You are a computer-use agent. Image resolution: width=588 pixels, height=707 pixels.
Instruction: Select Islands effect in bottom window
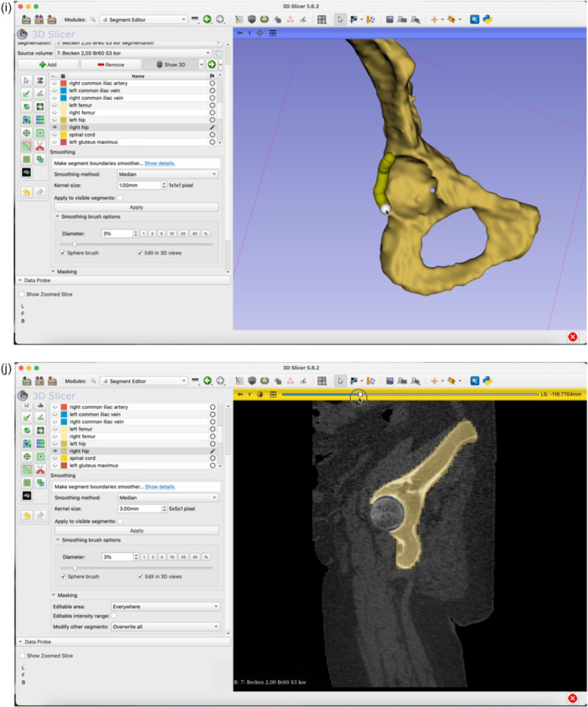pyautogui.click(x=27, y=483)
